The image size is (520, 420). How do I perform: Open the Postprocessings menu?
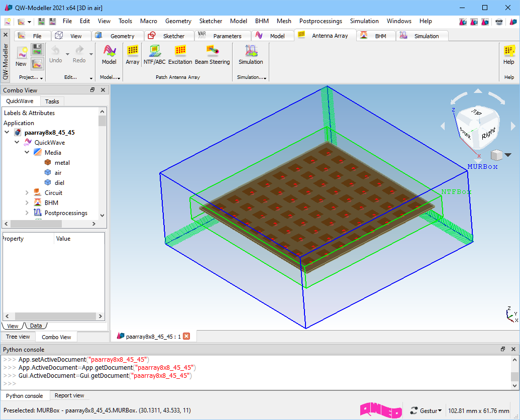[x=320, y=21]
